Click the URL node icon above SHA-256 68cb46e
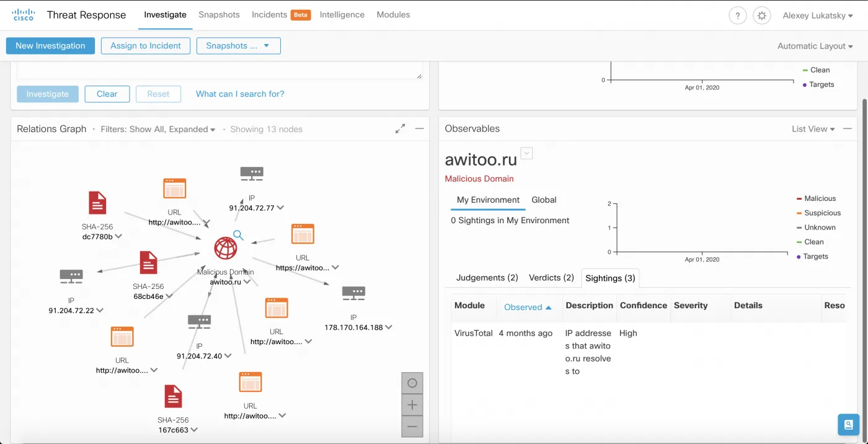 click(x=174, y=189)
